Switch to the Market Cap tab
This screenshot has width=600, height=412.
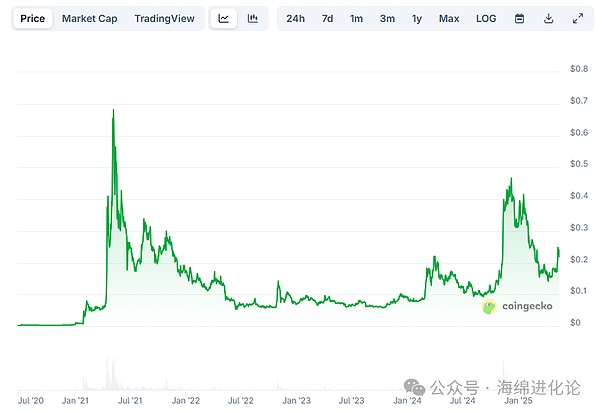(x=89, y=18)
